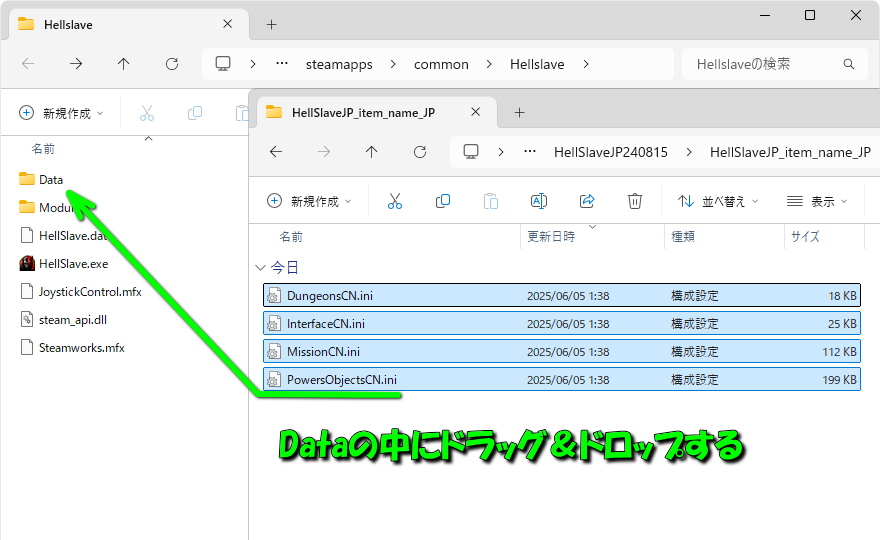This screenshot has width=880, height=540.
Task: Click the HellSlave.exe application icon
Action: click(27, 263)
